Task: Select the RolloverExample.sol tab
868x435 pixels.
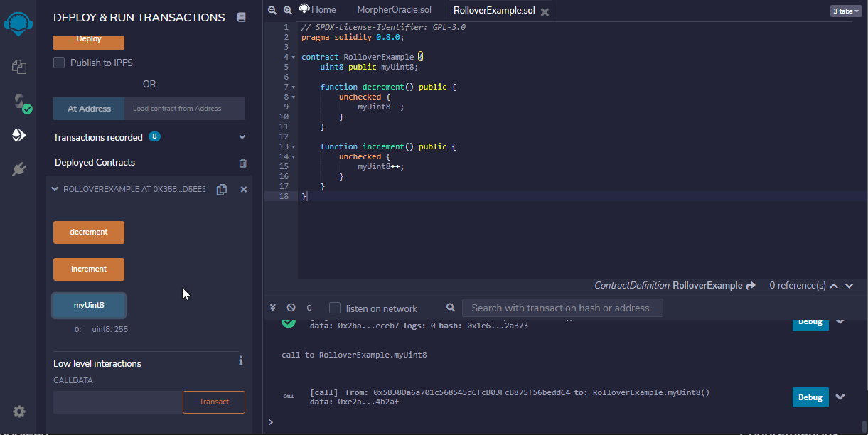Action: tap(494, 10)
